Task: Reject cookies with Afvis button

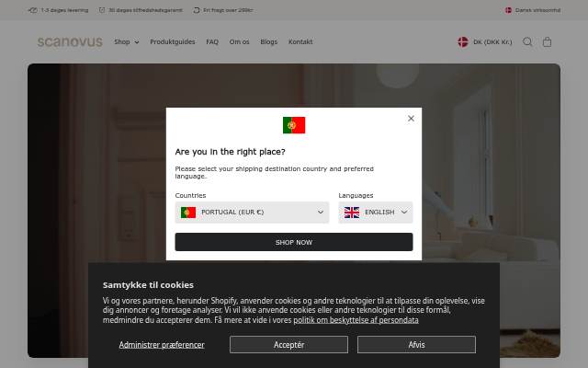Action: [x=416, y=345]
